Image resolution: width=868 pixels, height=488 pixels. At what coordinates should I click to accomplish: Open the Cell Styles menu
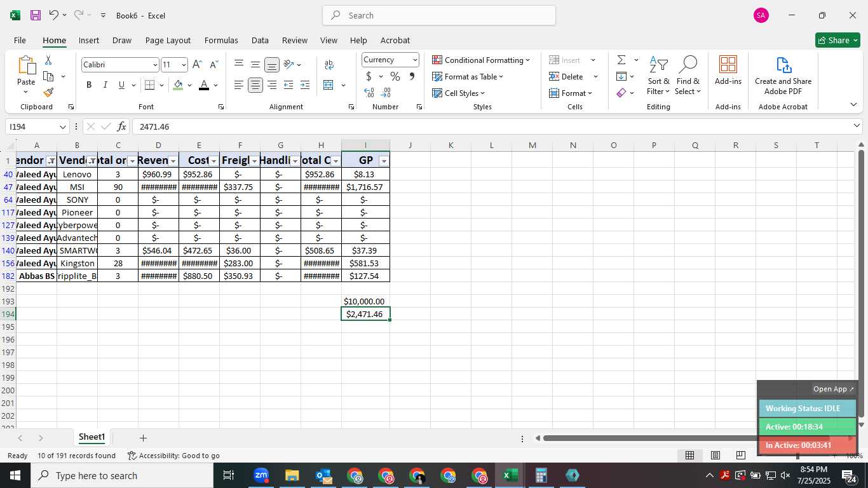pyautogui.click(x=459, y=93)
